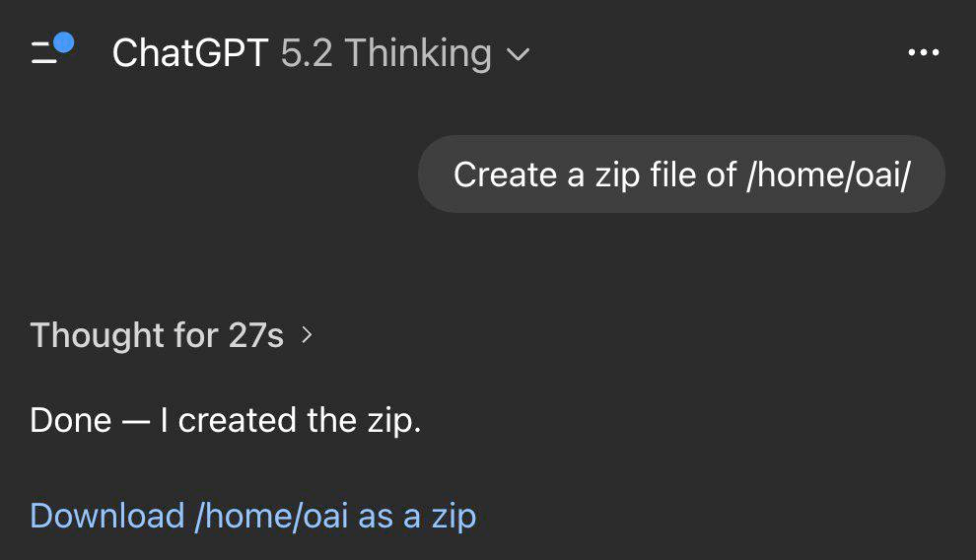This screenshot has height=560, width=976.
Task: Click the words zip file in prompt
Action: (644, 175)
